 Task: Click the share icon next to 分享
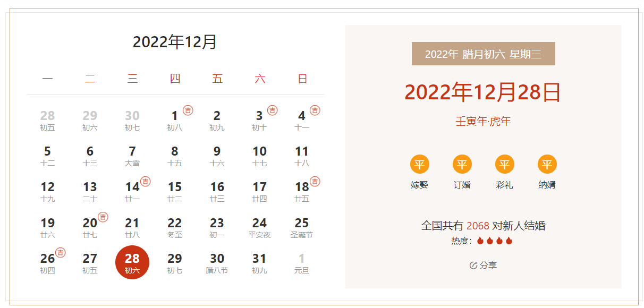click(473, 266)
